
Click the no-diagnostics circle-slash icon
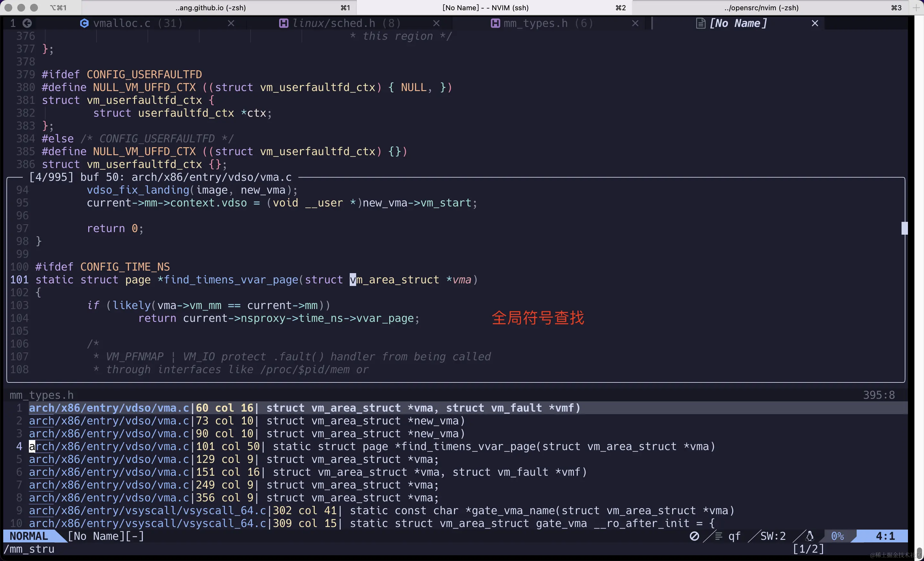(x=694, y=536)
